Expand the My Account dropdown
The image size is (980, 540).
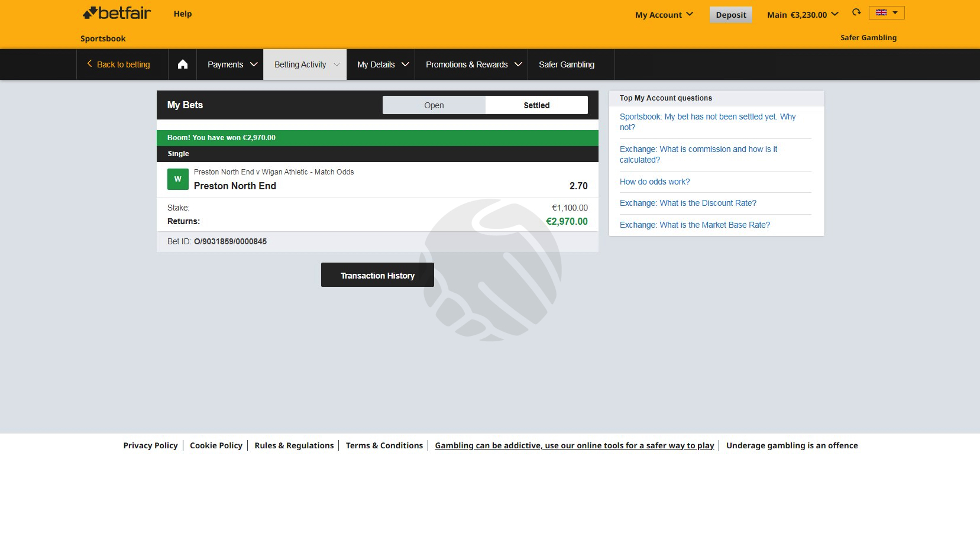click(x=664, y=15)
